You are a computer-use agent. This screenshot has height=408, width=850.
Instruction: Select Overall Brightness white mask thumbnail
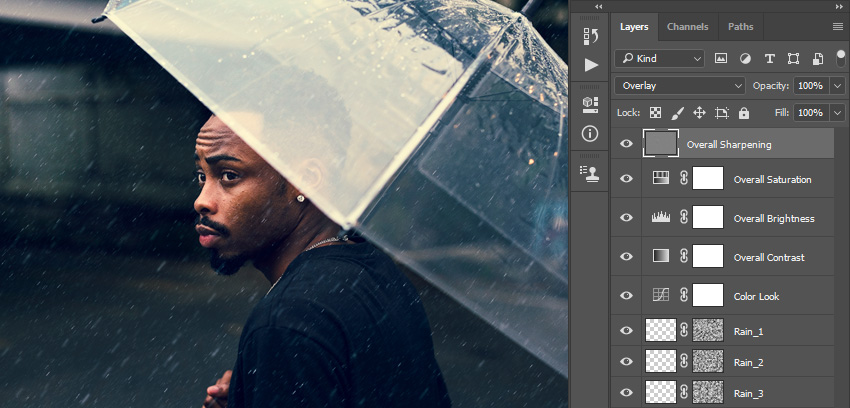tap(708, 217)
